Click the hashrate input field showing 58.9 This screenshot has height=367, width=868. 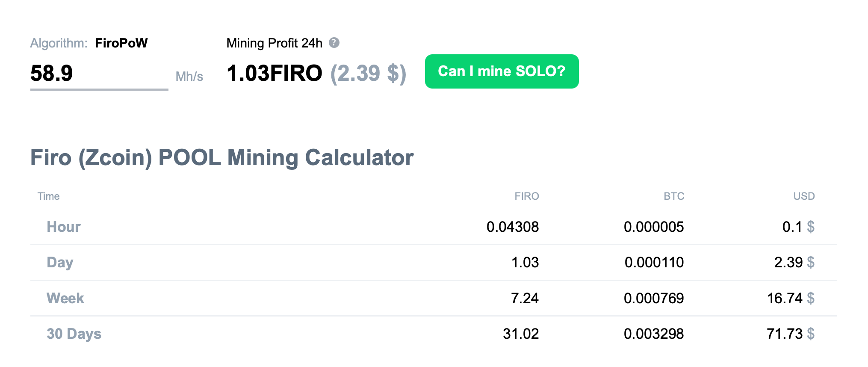pyautogui.click(x=98, y=73)
